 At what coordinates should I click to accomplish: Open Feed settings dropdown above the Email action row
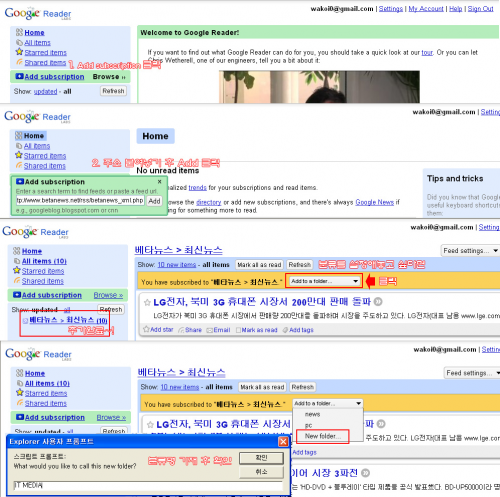click(x=470, y=251)
